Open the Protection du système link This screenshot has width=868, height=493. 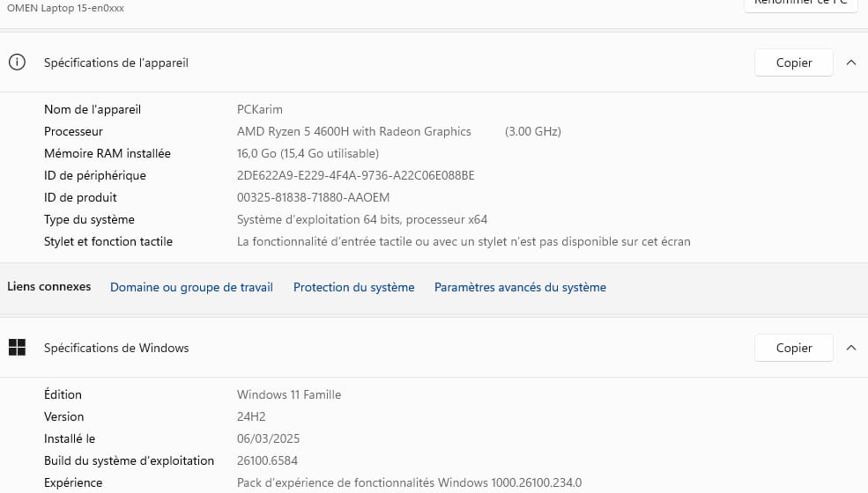pos(353,287)
